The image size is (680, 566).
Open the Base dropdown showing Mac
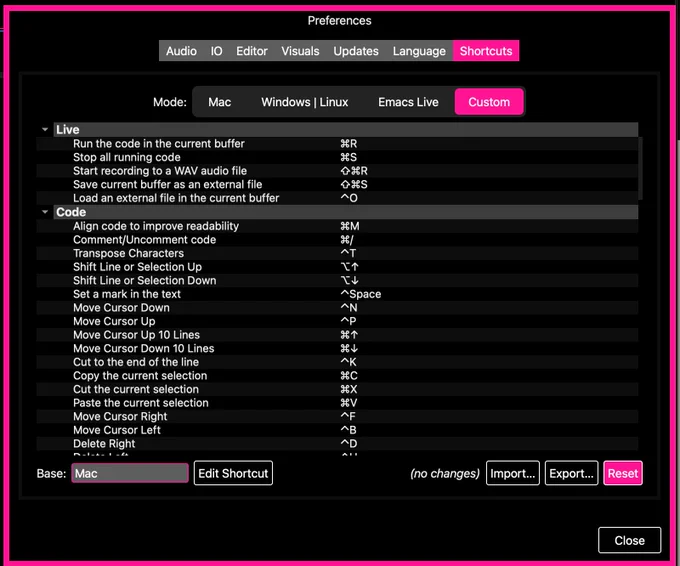click(x=130, y=473)
